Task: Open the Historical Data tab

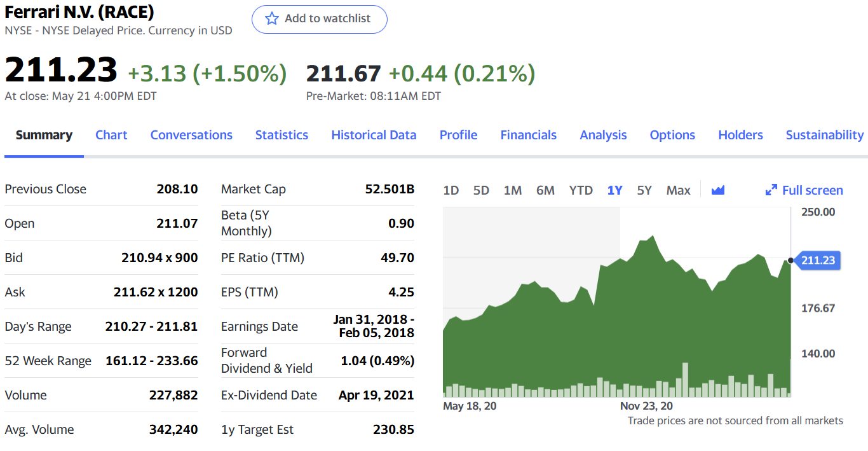Action: point(374,135)
